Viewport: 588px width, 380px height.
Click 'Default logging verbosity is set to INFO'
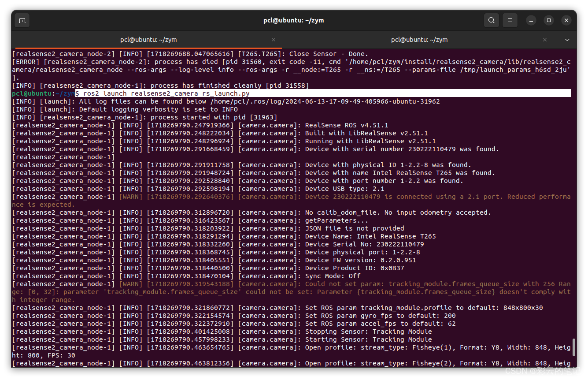tap(125, 109)
